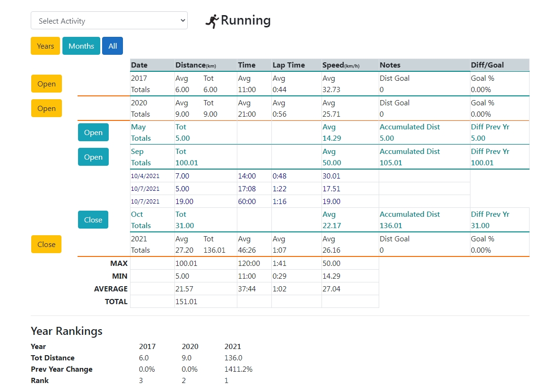Expand the 2017 year row

[46, 84]
